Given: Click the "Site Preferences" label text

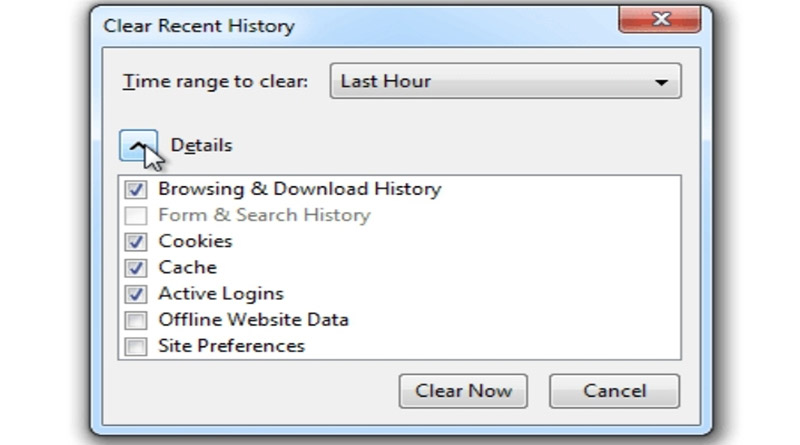Looking at the screenshot, I should tap(231, 347).
